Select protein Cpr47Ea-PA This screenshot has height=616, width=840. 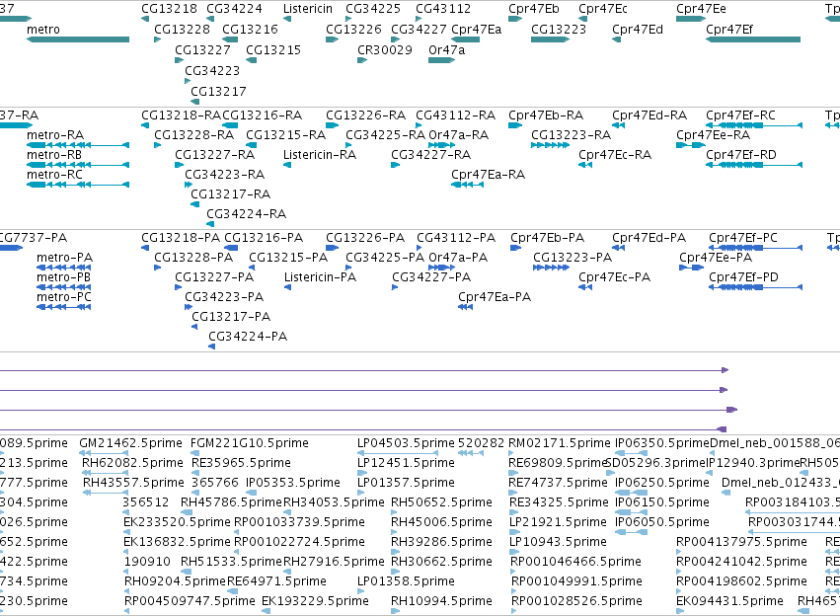466,307
